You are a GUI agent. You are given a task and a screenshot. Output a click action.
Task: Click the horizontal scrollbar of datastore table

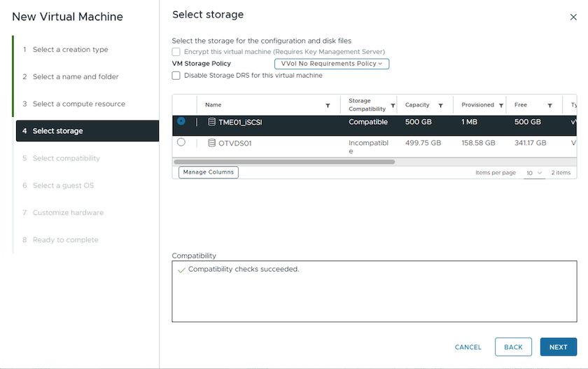coord(284,162)
